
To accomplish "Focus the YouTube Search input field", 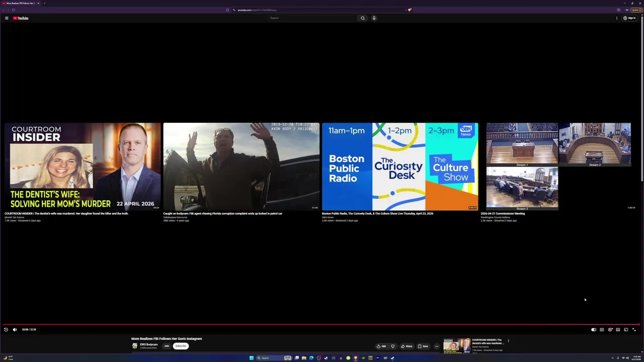I will click(313, 18).
